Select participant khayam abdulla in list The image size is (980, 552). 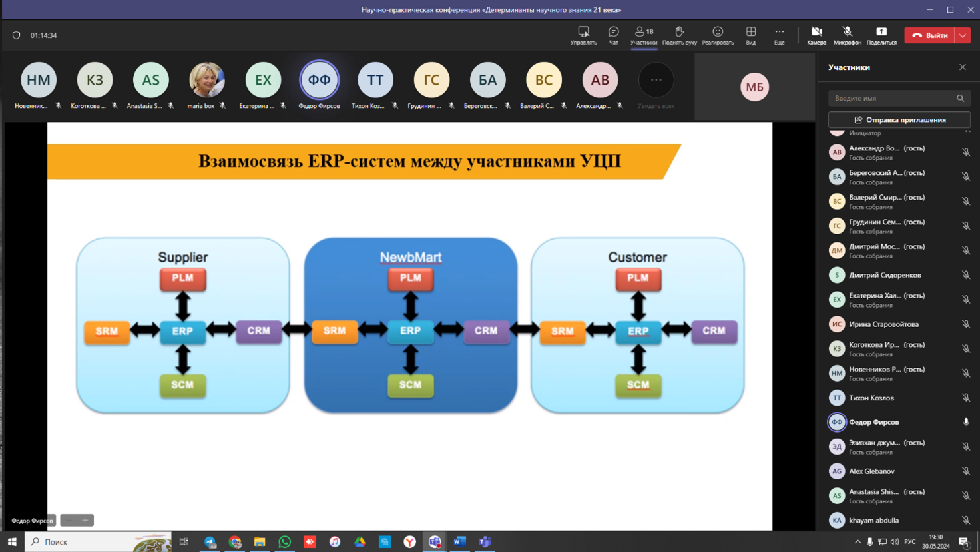[899, 520]
